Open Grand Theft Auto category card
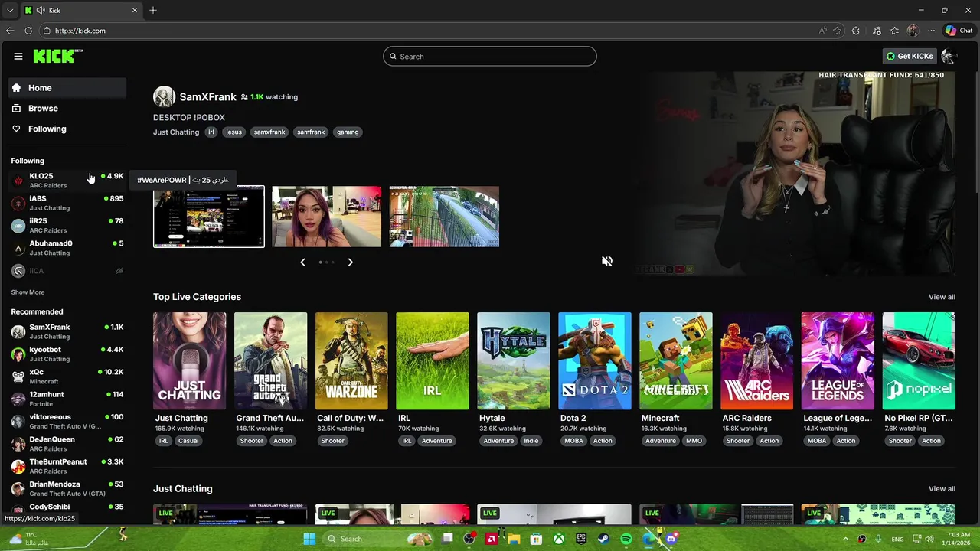This screenshot has width=980, height=551. (x=270, y=361)
